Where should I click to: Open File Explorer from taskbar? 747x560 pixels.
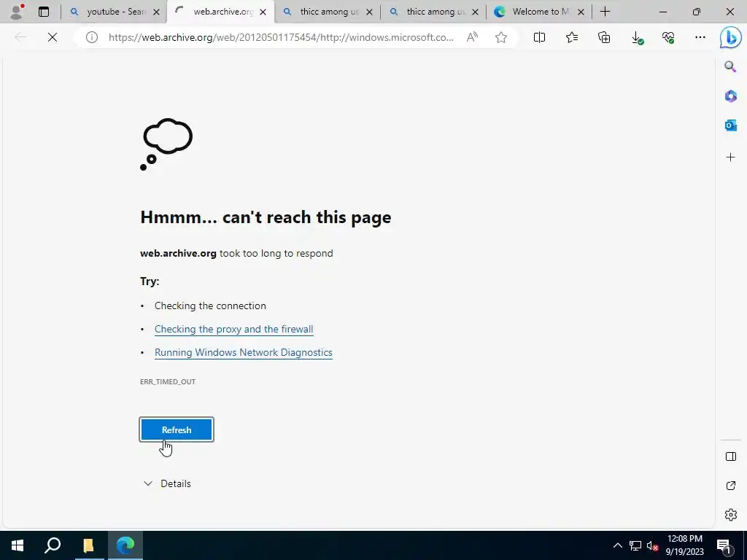88,545
